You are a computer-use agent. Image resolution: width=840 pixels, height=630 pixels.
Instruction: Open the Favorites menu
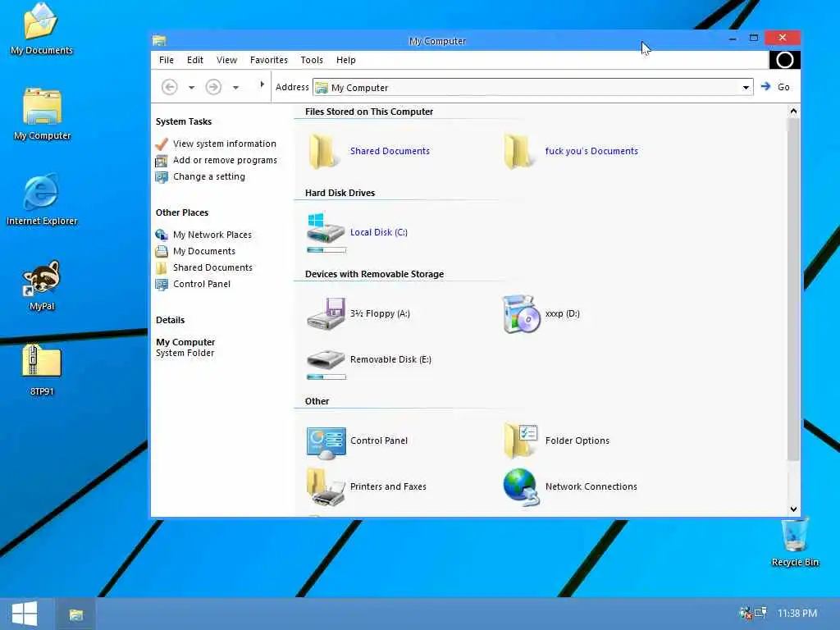(269, 60)
